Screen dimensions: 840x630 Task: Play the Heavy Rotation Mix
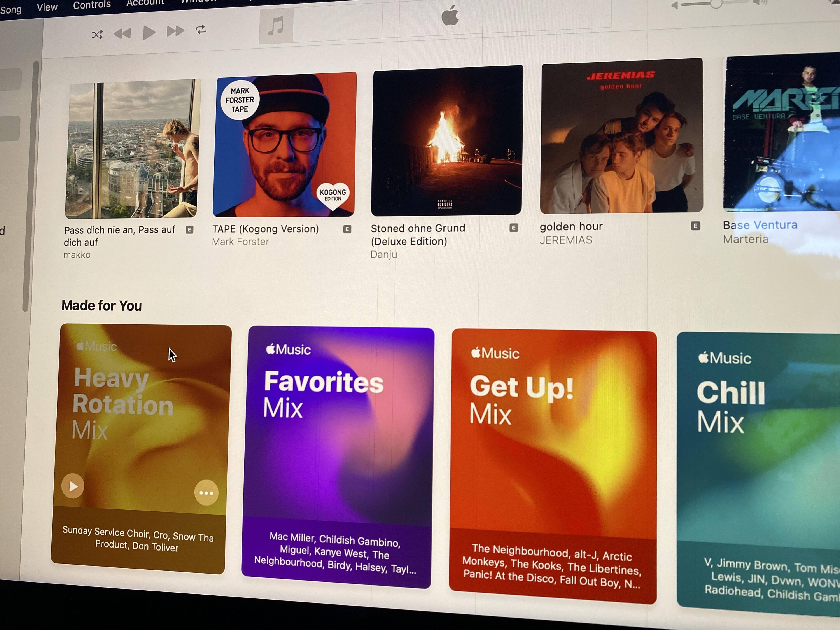(73, 486)
